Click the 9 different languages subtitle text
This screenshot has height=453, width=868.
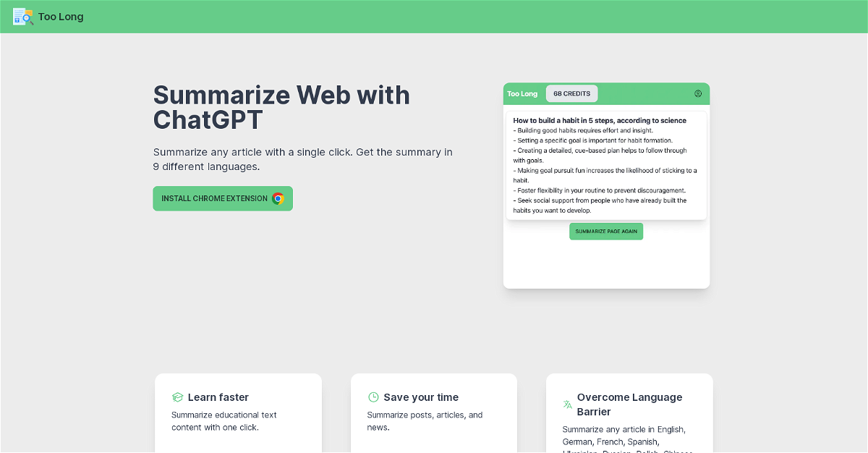303,159
